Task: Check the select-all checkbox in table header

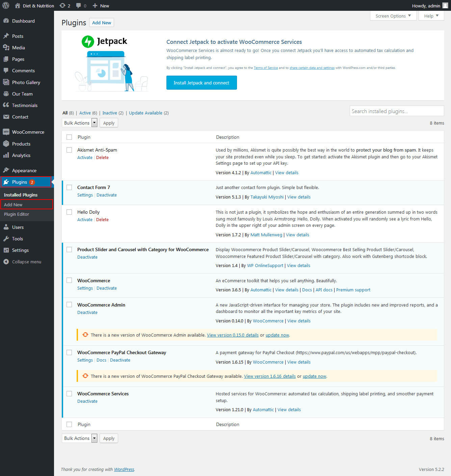Action: pos(69,137)
